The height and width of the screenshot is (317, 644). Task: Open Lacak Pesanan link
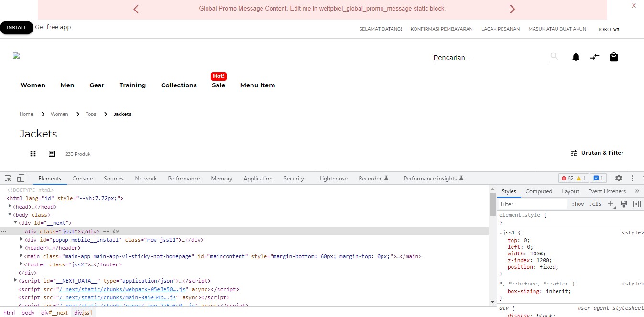(501, 29)
